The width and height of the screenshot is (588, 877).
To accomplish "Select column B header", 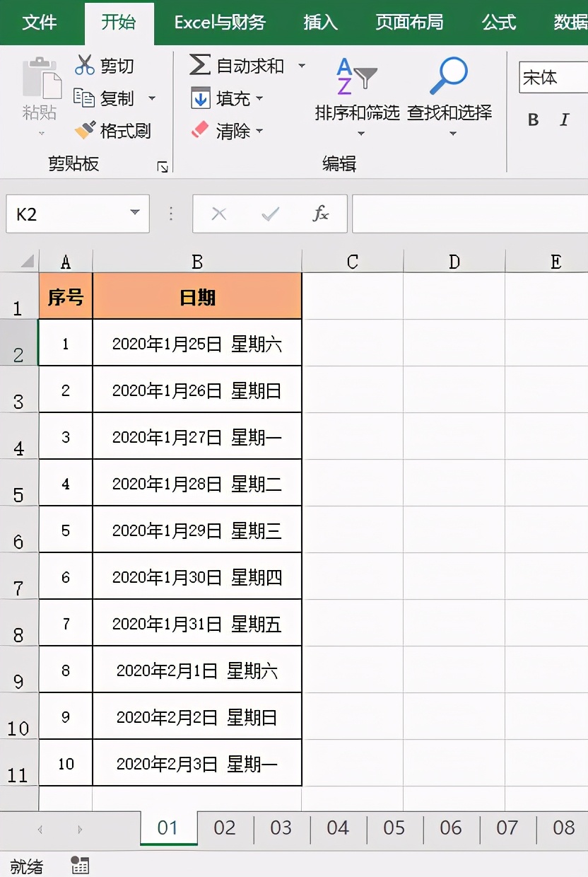I will (197, 262).
